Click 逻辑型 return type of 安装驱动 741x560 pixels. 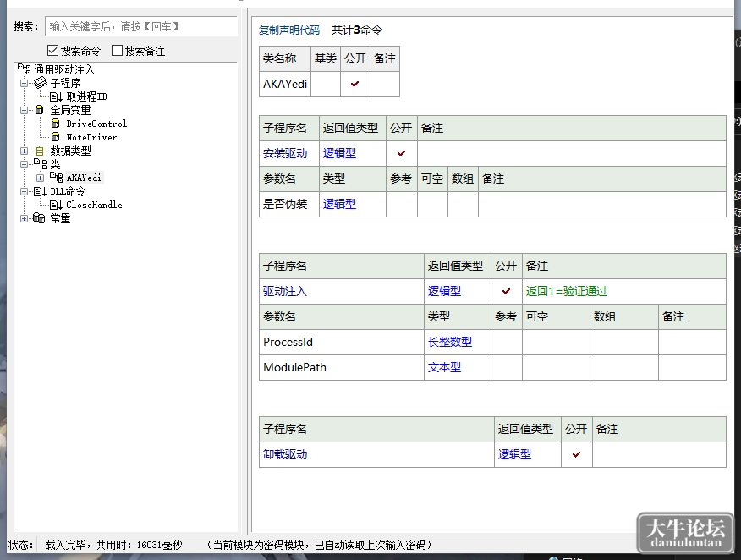coord(339,154)
